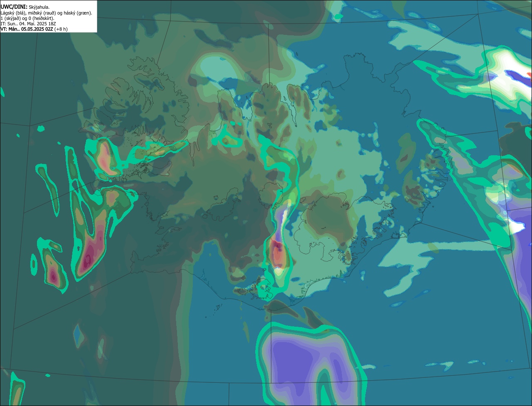This screenshot has height=406, width=532.
Task: Select the "Lágský (blá), miðský (rauð)" legend line
Action: (x=46, y=13)
